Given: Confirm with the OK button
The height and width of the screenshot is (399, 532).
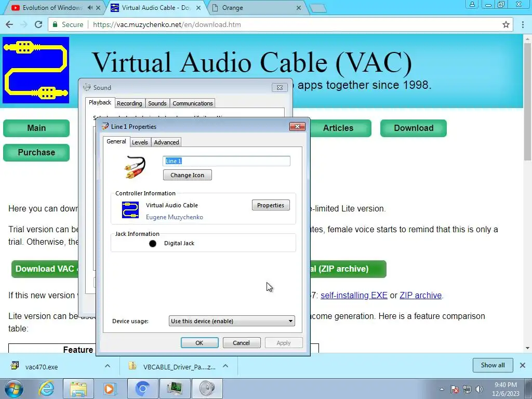Looking at the screenshot, I should [199, 343].
